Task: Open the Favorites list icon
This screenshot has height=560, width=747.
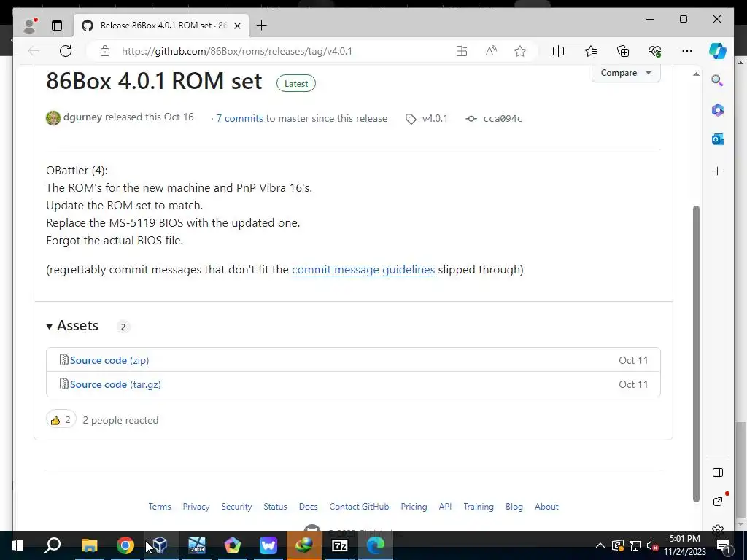Action: [591, 51]
